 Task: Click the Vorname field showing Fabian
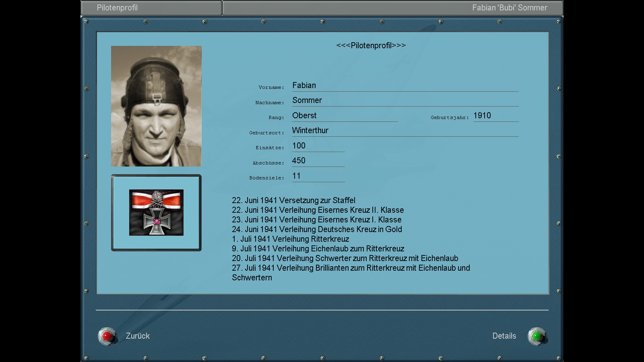tap(405, 86)
